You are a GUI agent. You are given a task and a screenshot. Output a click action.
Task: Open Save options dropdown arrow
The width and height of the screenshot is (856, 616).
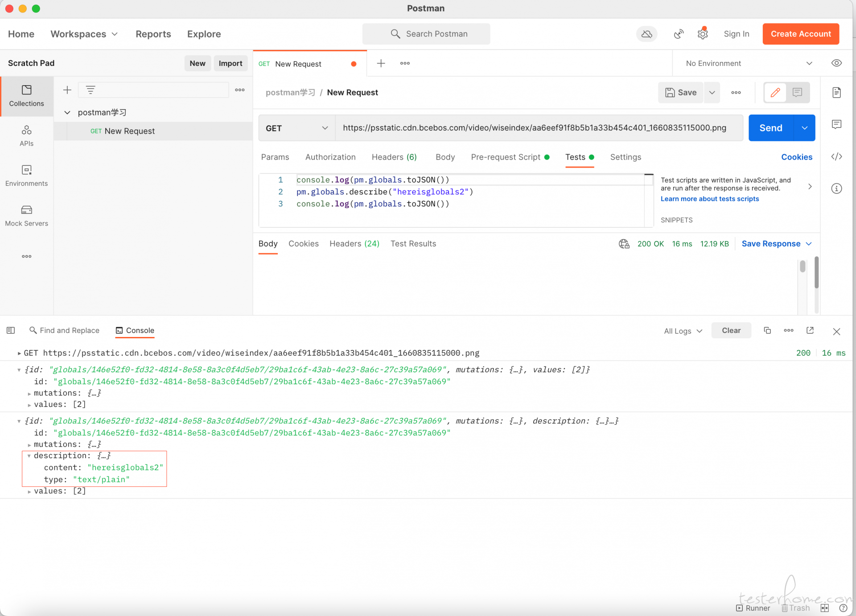(x=712, y=92)
